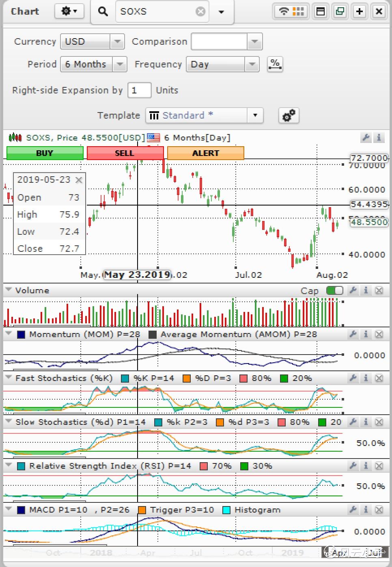Click the green BUY button
The image size is (392, 567).
[45, 153]
